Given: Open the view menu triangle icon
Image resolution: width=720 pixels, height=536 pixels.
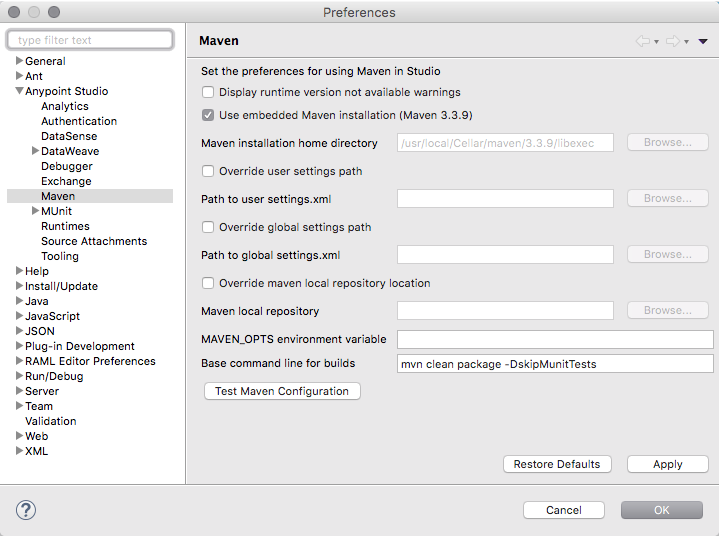Looking at the screenshot, I should pyautogui.click(x=703, y=42).
